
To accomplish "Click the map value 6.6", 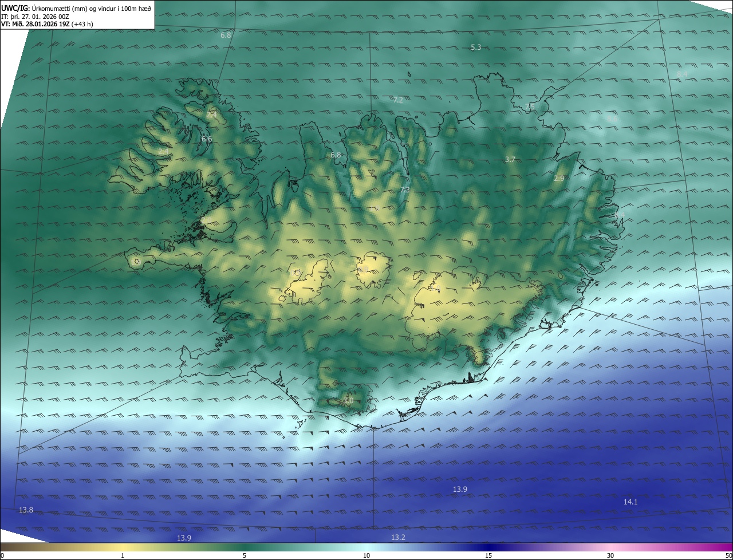I will (207, 139).
